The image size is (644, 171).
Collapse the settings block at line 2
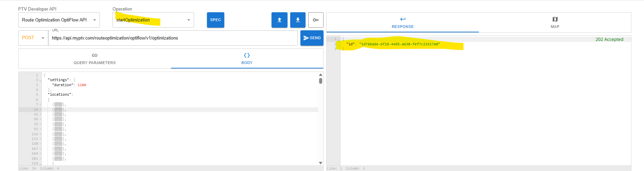tap(40, 80)
